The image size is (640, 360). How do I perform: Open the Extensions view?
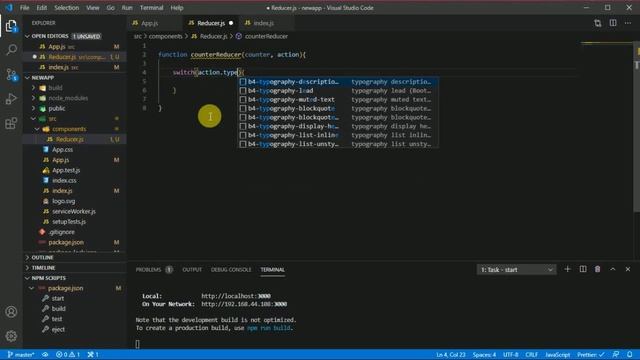click(x=11, y=123)
